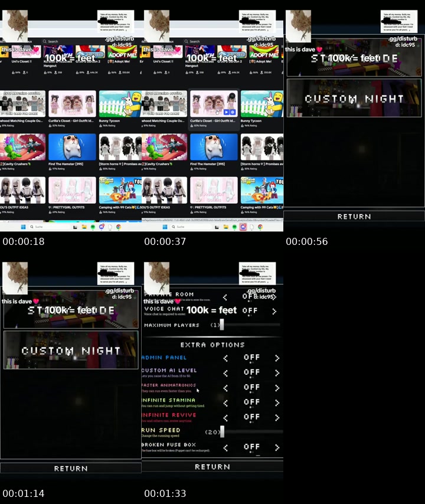Toggle the BROKEN FUSE BOX OFF value

[x=251, y=447]
